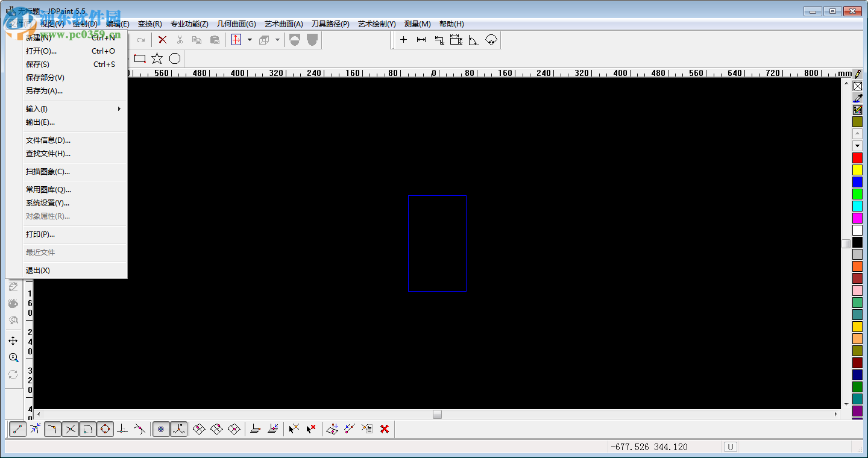
Task: Select the zoom magnifier tool in left toolbar
Action: (x=13, y=357)
